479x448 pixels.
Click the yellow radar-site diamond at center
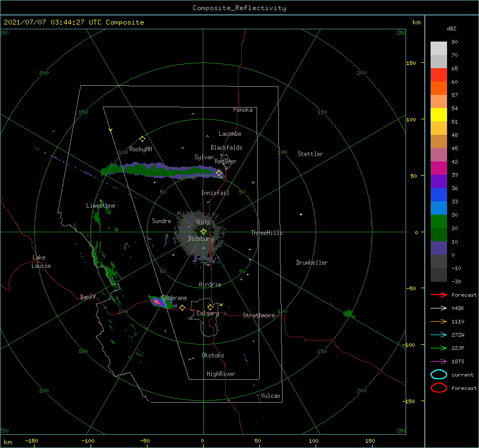[203, 232]
